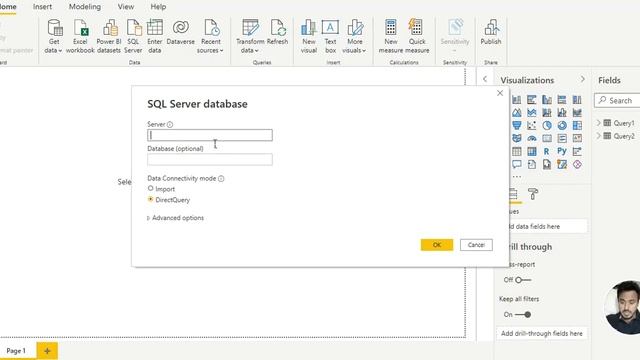
Task: Click the Server info icon
Action: click(170, 124)
